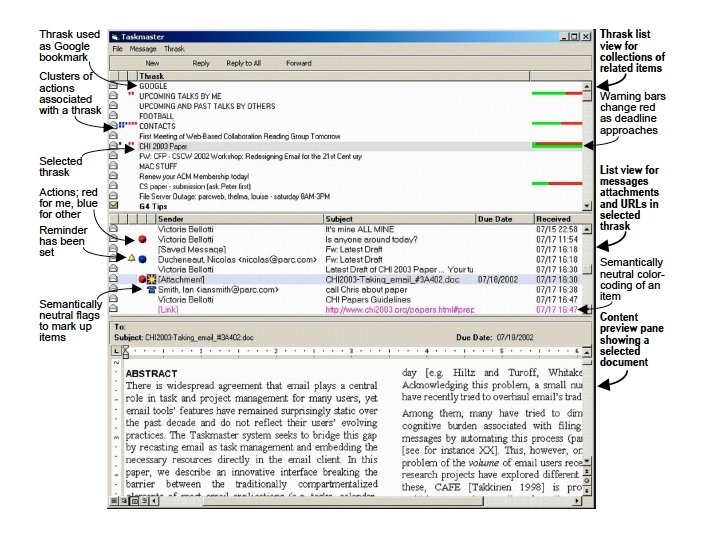Click warning bar on the CS paper submission row

pos(557,184)
